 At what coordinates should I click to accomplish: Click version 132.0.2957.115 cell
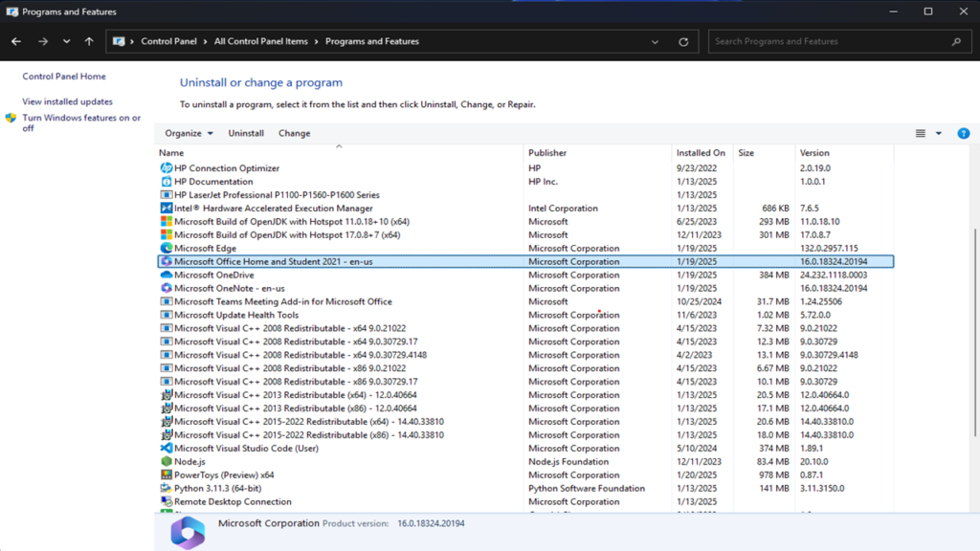(829, 248)
